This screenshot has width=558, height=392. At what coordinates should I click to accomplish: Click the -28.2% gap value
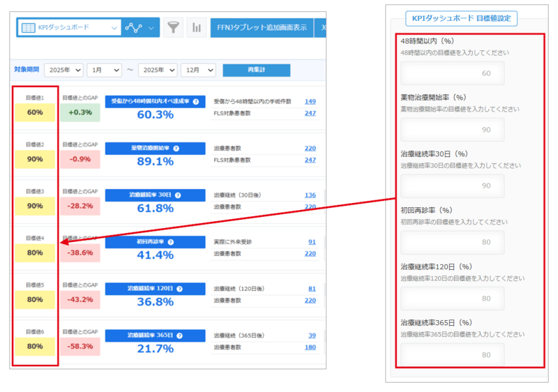[80, 206]
